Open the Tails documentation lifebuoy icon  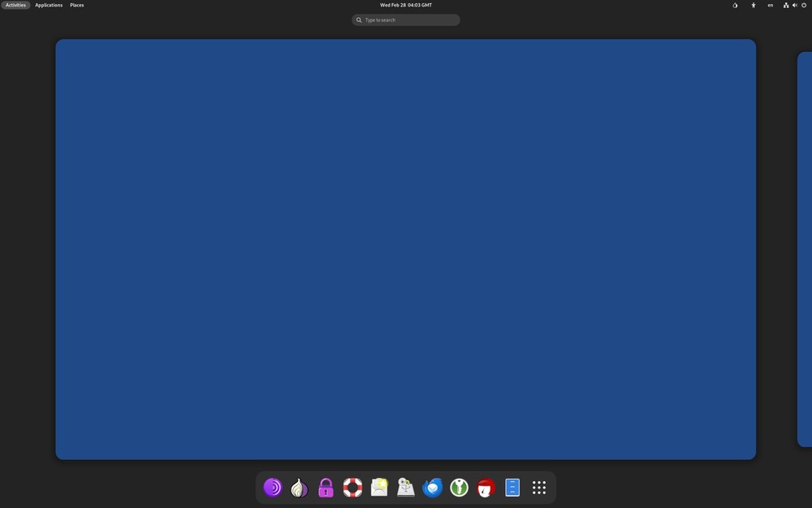click(352, 487)
